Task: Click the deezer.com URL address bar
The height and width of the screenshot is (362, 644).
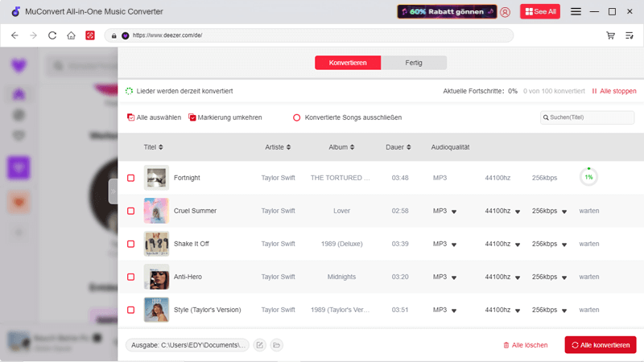Action: (x=309, y=35)
